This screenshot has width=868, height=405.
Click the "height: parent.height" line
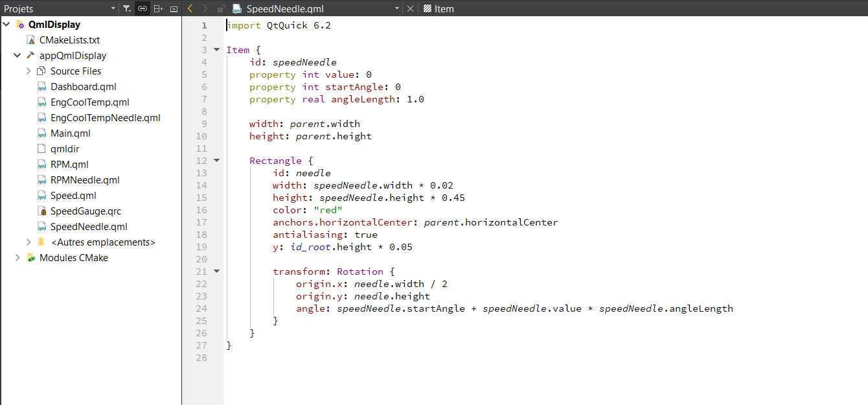[310, 136]
